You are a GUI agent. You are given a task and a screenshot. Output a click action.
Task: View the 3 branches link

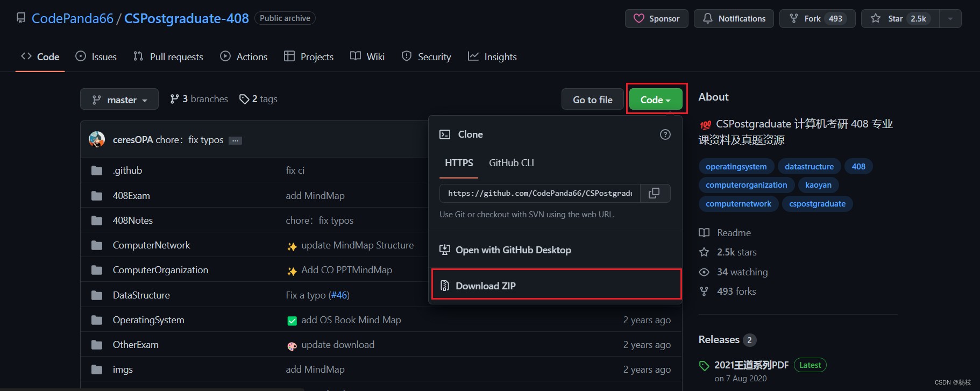point(199,99)
